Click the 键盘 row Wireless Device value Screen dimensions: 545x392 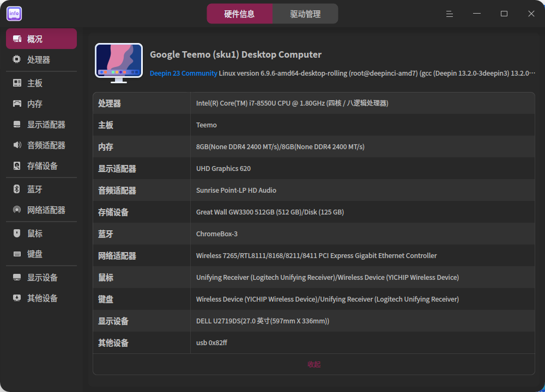pos(328,299)
